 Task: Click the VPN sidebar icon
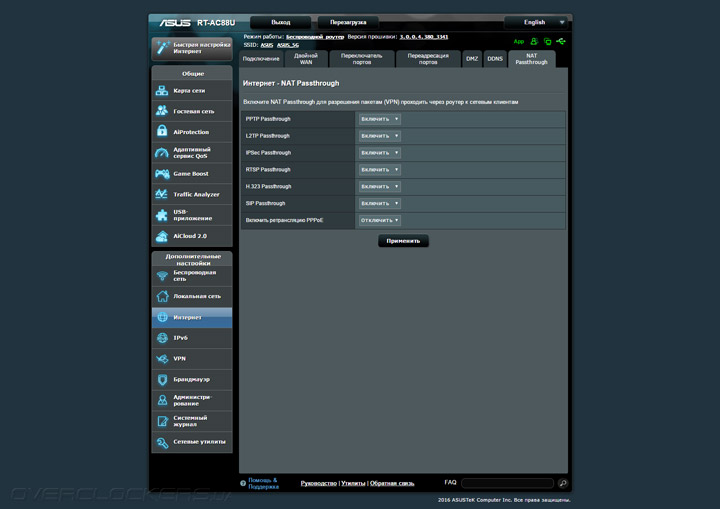click(x=162, y=358)
